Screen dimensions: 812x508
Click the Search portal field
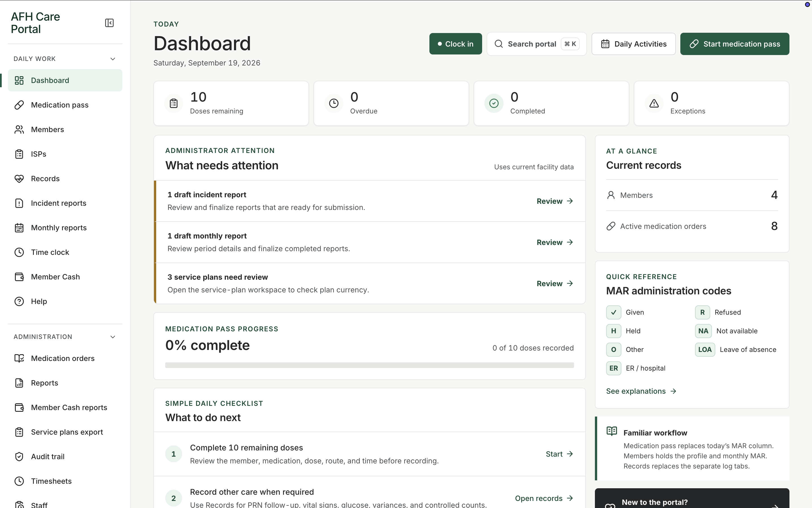(537, 44)
